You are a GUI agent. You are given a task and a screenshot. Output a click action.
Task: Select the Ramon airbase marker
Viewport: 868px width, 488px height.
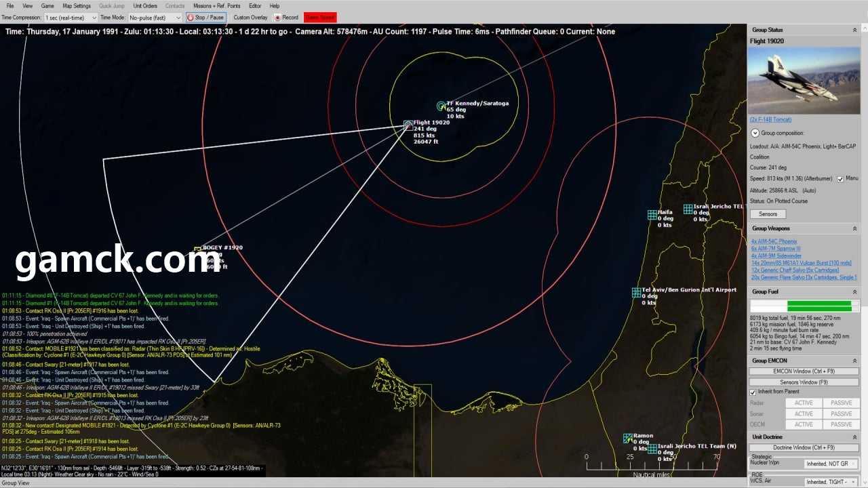(x=627, y=439)
